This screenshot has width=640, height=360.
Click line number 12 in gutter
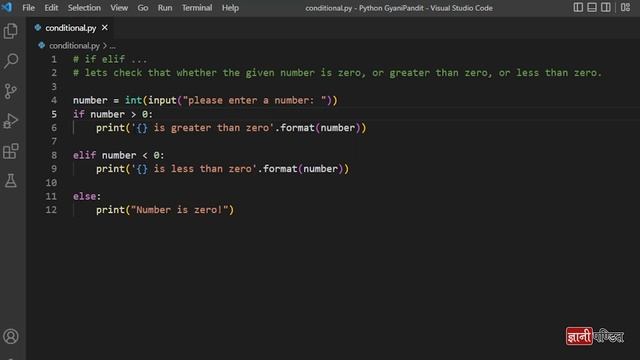(51, 210)
